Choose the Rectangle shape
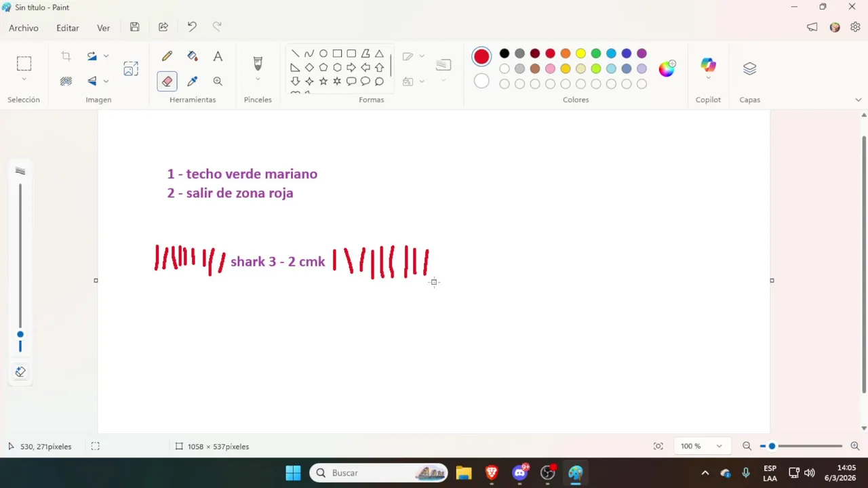The width and height of the screenshot is (868, 488). [x=337, y=54]
